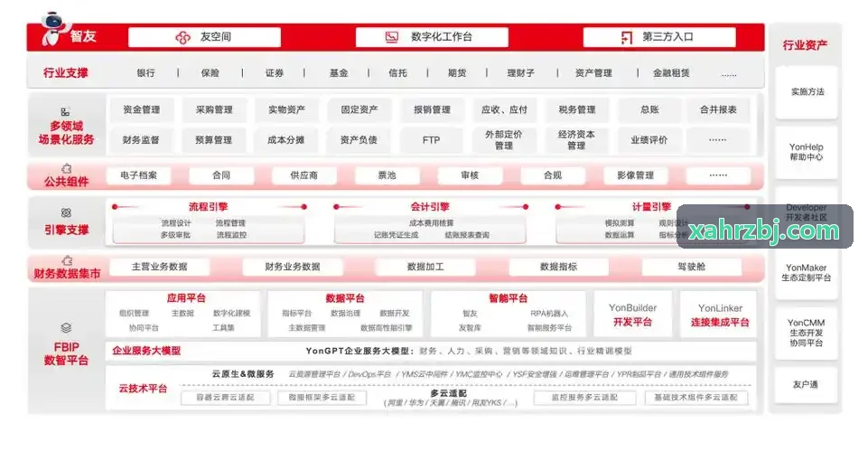Click the YonGPT企业服务大模型 text

tap(359, 351)
